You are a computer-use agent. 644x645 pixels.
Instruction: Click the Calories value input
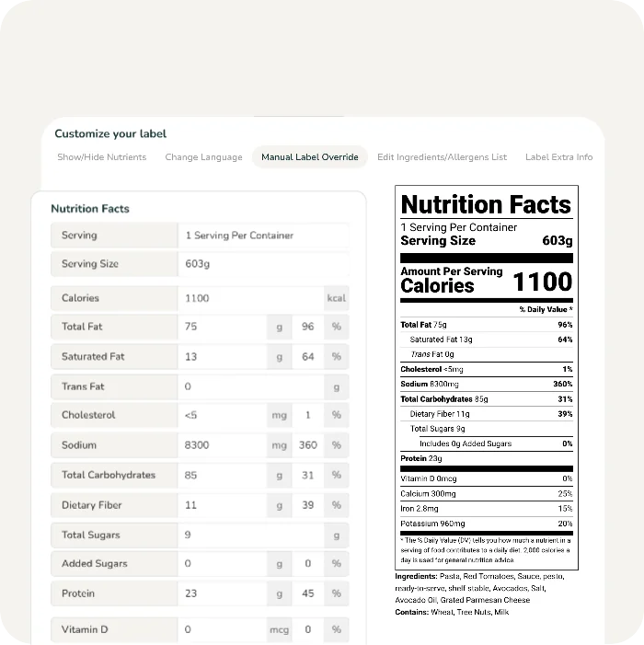249,298
